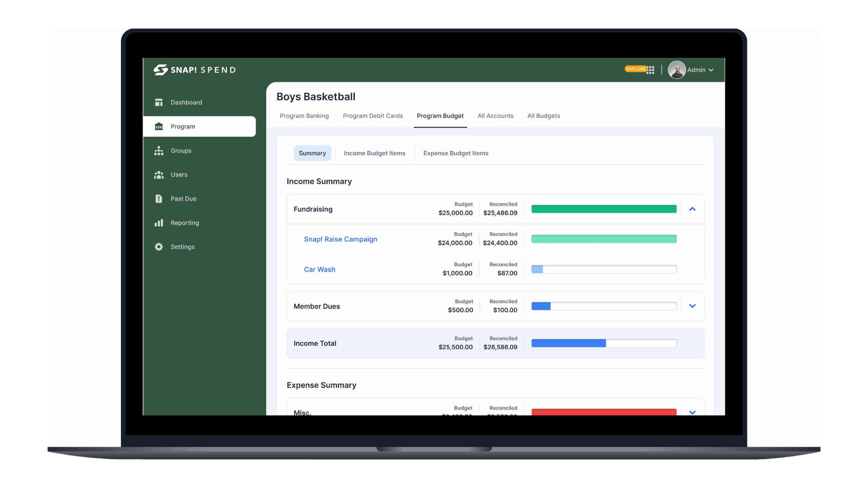Switch to the Program Banking tab
This screenshot has height=488, width=868.
pos(304,115)
